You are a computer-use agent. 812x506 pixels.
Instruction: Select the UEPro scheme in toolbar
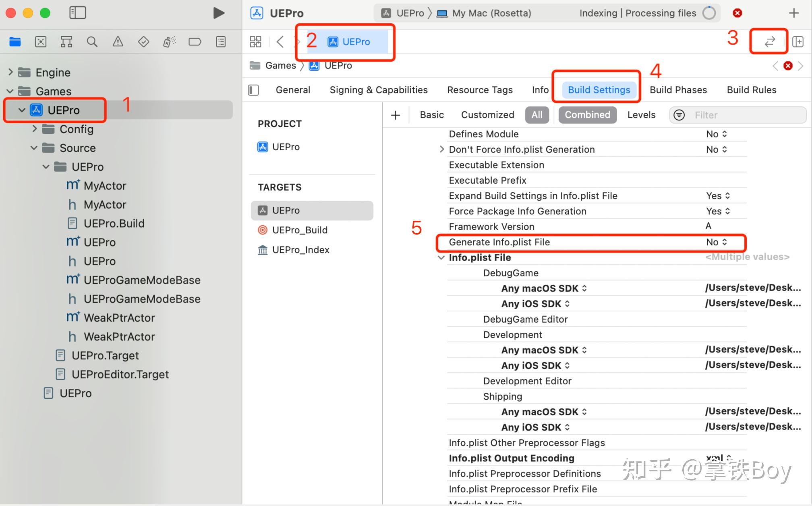click(403, 13)
